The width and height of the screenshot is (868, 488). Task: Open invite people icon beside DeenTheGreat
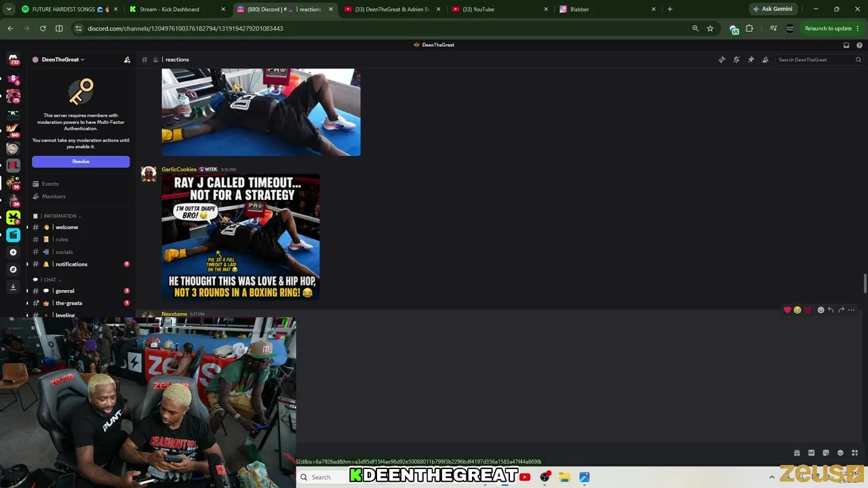click(127, 60)
